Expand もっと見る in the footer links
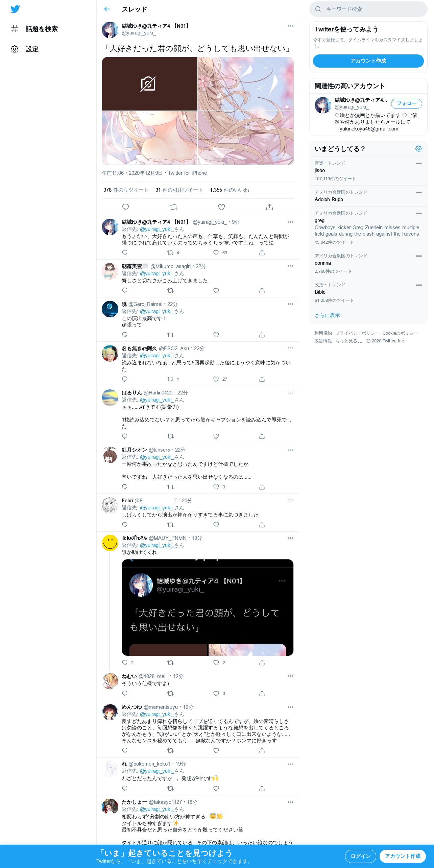434x868 pixels. (x=348, y=341)
